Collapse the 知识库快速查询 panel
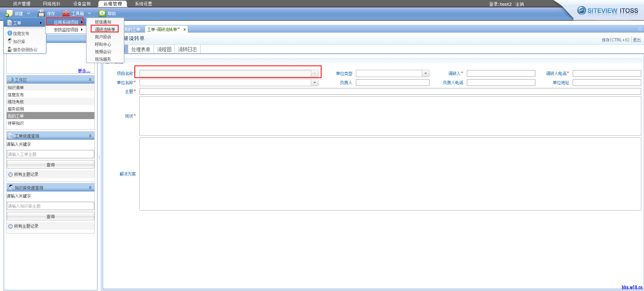Screen dimensions: 644x291 click(x=90, y=188)
